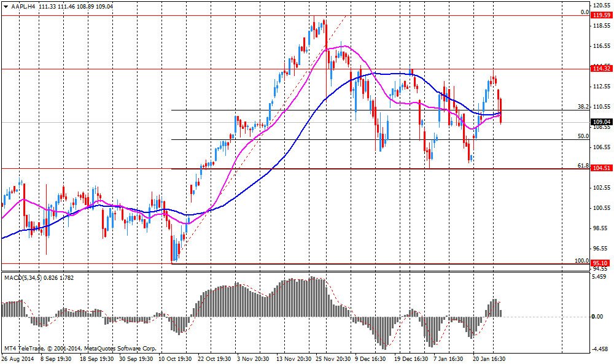Screen dimensions: 614x364
Task: Select the red 95.10 price label
Action: pos(600,263)
